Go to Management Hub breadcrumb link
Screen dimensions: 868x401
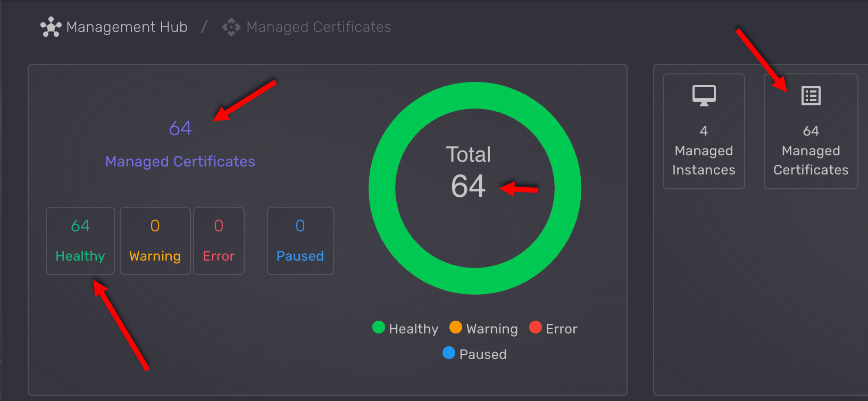point(127,27)
